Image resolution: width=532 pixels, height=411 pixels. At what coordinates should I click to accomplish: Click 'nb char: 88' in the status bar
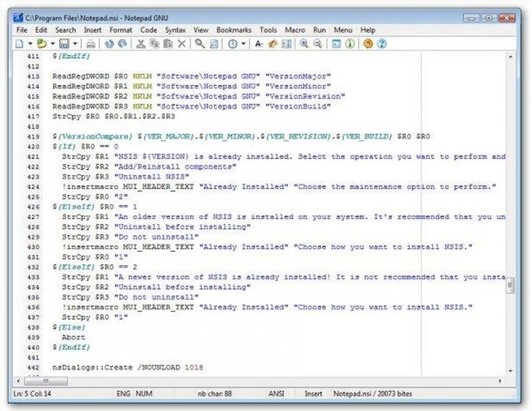coord(215,394)
